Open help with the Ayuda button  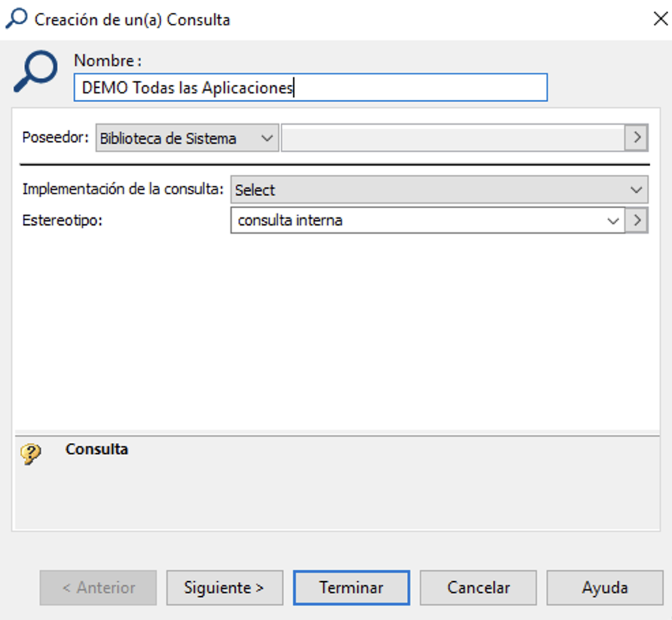605,587
